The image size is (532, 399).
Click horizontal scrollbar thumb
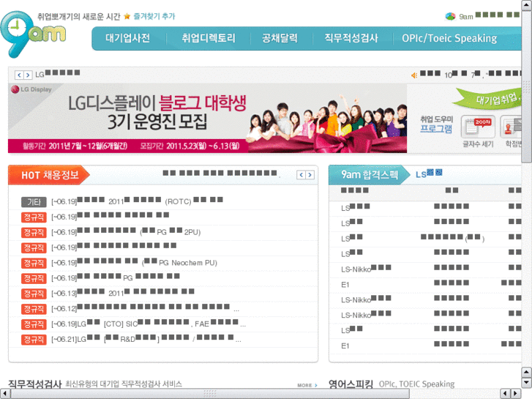210,394
